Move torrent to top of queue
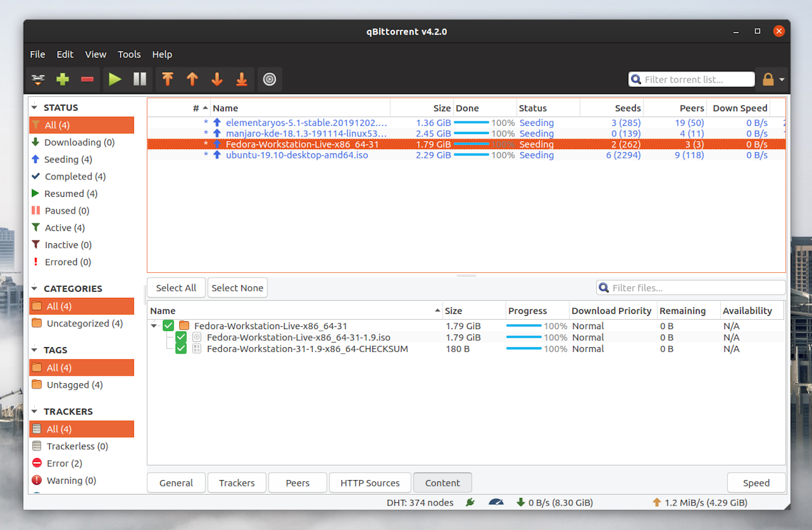 [x=168, y=79]
